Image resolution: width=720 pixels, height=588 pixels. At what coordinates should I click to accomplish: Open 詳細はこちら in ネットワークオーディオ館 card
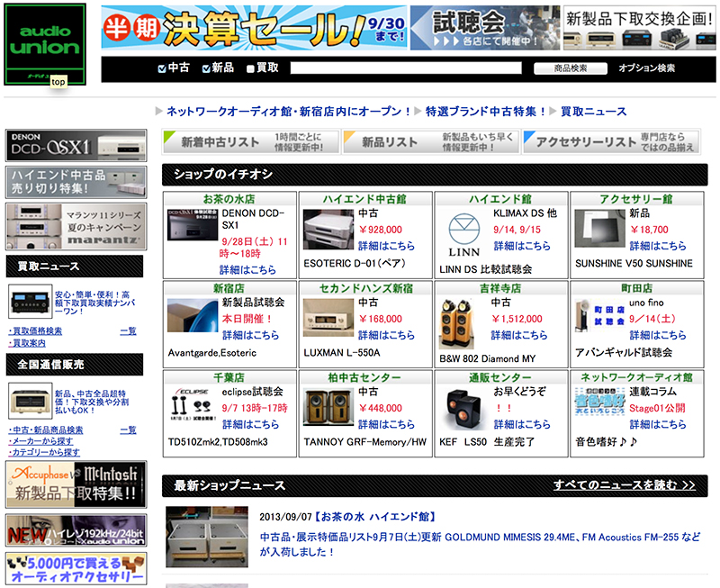coord(658,424)
